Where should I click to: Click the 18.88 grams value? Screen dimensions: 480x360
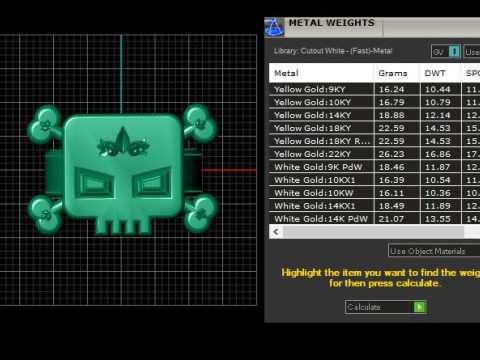391,115
